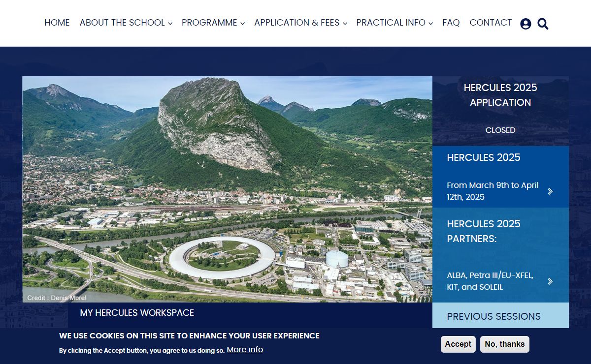Accept the cookies
Screen dimensions: 591x364
tap(458, 344)
